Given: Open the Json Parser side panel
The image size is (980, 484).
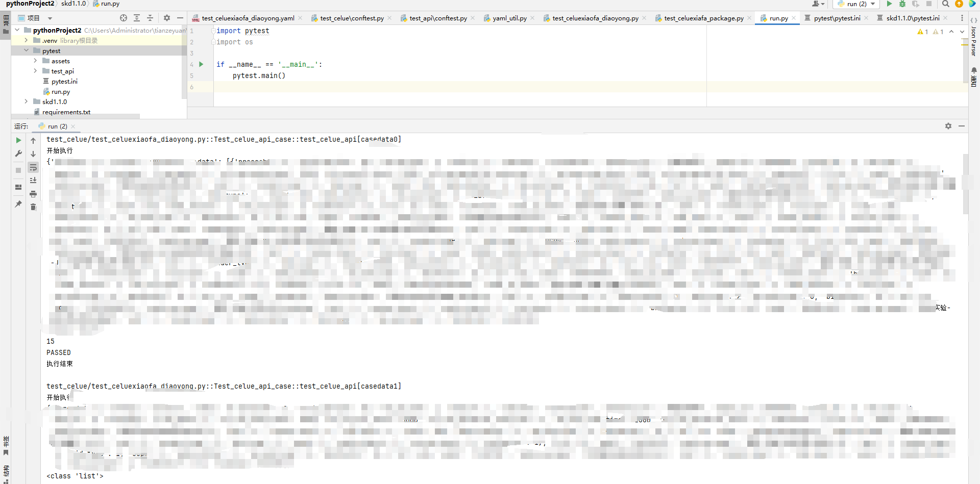Looking at the screenshot, I should pyautogui.click(x=974, y=37).
